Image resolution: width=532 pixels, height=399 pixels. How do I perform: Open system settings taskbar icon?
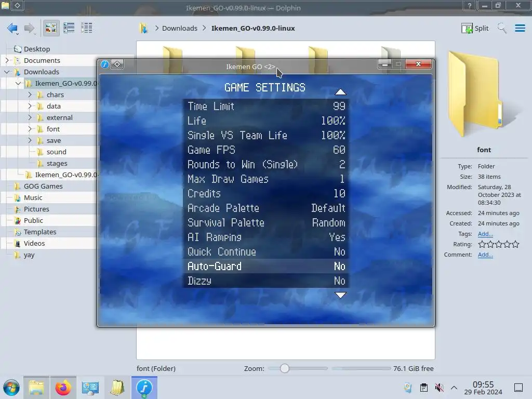(x=90, y=388)
